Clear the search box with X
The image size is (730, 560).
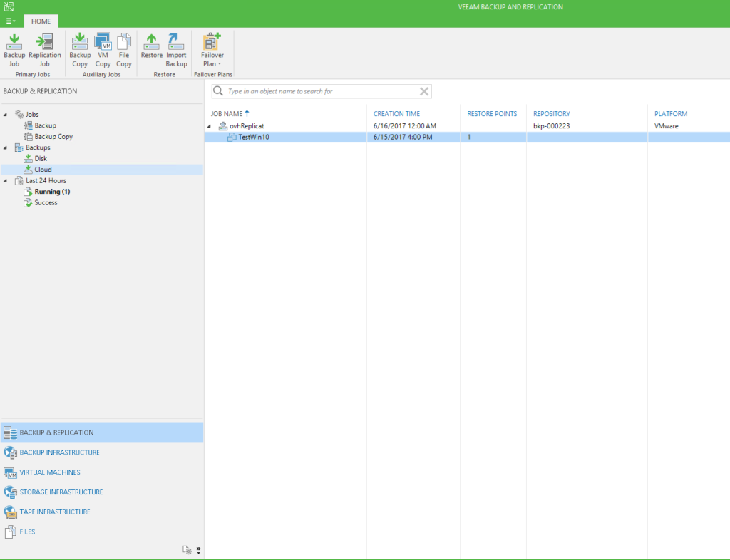coord(424,91)
